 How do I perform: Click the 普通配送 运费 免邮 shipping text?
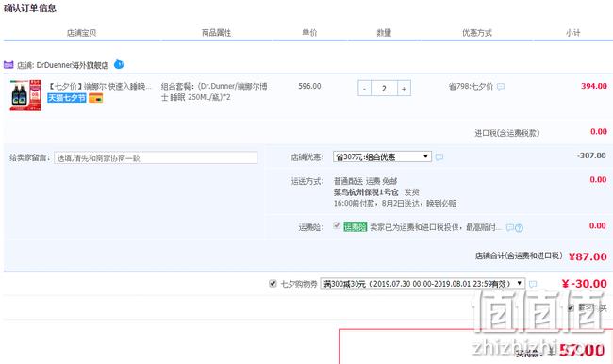[365, 181]
